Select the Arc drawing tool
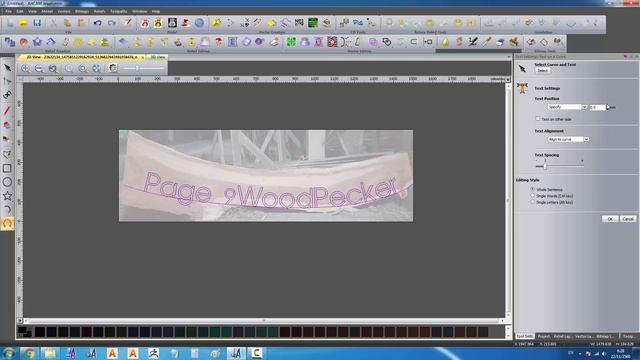 [x=7, y=210]
